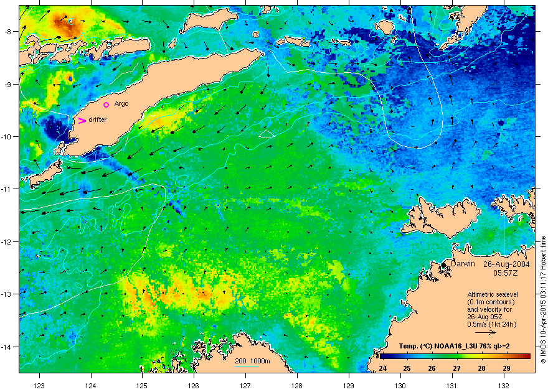Click the latitude axis label -13

pos(6,294)
